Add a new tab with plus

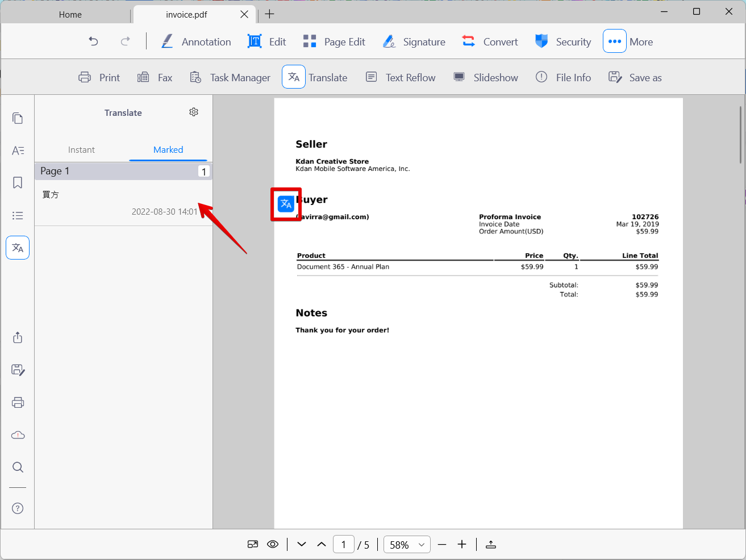click(x=269, y=14)
